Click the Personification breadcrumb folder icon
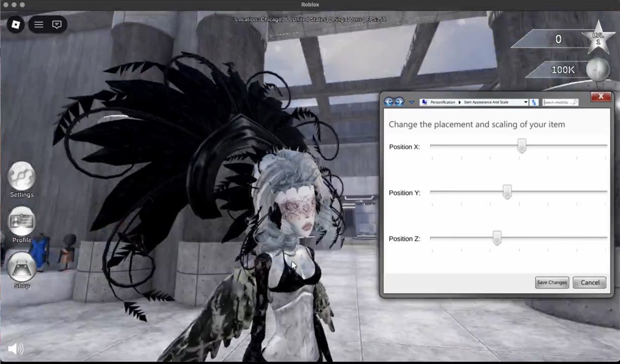The height and width of the screenshot is (364, 620). 424,102
